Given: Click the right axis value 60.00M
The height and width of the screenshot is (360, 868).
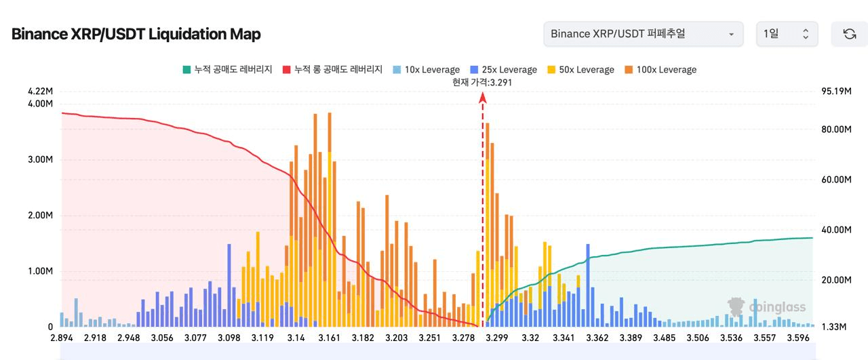Looking at the screenshot, I should coord(836,180).
